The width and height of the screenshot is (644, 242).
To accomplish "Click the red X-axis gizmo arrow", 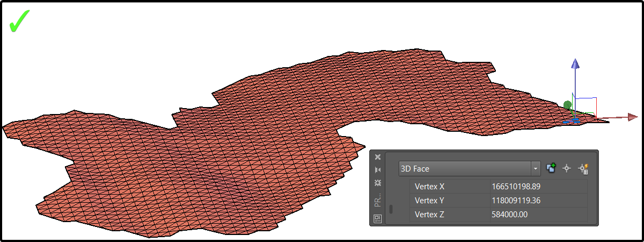I will 632,117.
